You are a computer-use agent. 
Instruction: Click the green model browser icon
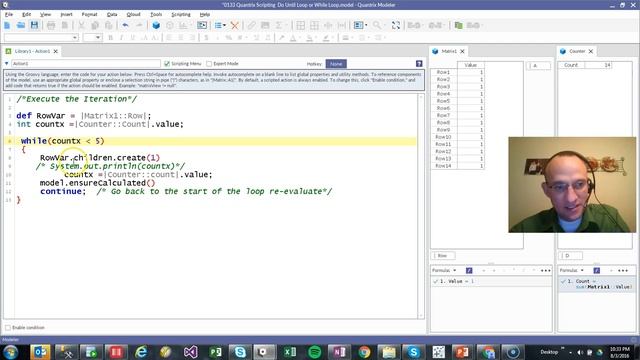458,25
